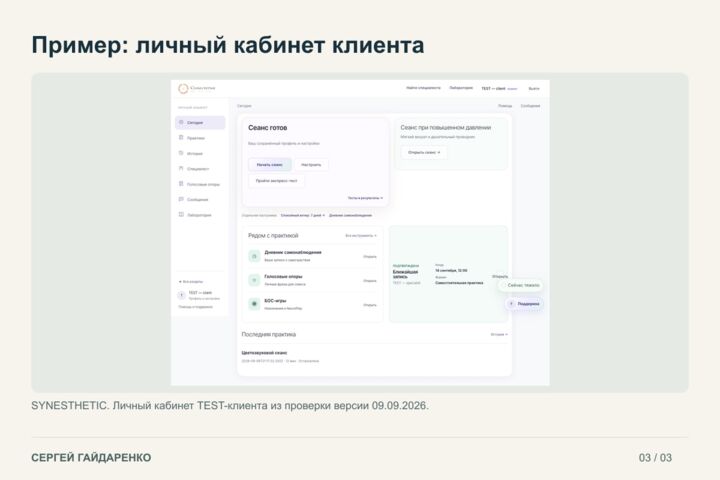Click the Ближайшая запись label
Image resolution: width=720 pixels, height=480 pixels.
click(x=405, y=274)
